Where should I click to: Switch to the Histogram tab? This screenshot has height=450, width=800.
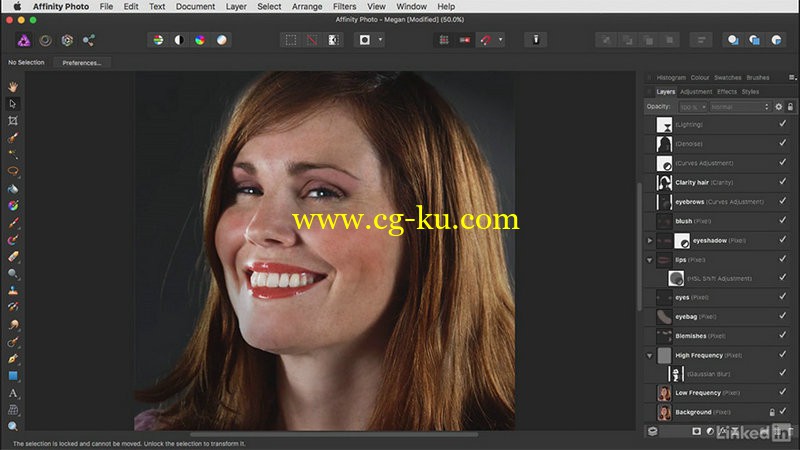point(671,78)
